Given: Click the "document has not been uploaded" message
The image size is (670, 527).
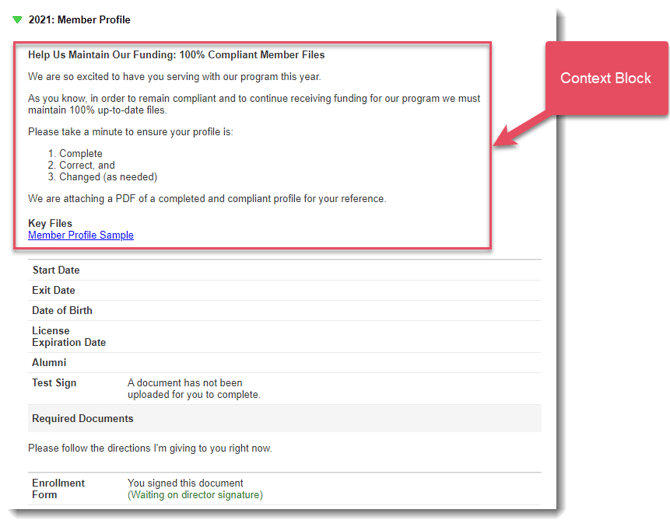Looking at the screenshot, I should click(x=193, y=388).
